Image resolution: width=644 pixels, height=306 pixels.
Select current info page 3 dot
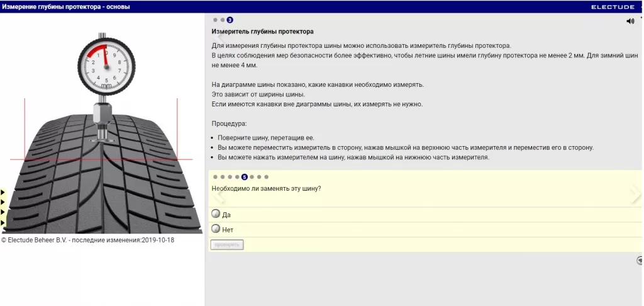(230, 20)
